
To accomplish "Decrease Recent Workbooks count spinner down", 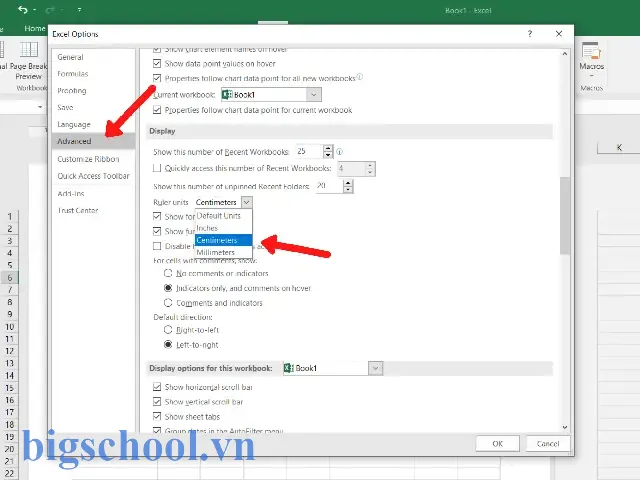I will 328,155.
